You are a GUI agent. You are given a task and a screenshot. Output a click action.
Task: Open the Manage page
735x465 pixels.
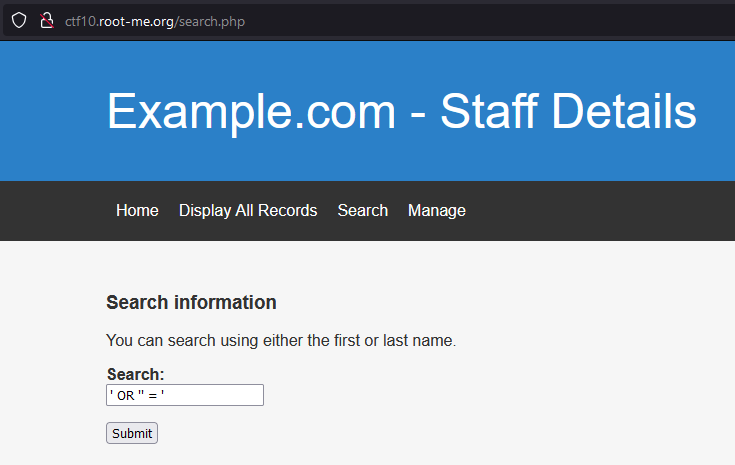[x=436, y=210]
